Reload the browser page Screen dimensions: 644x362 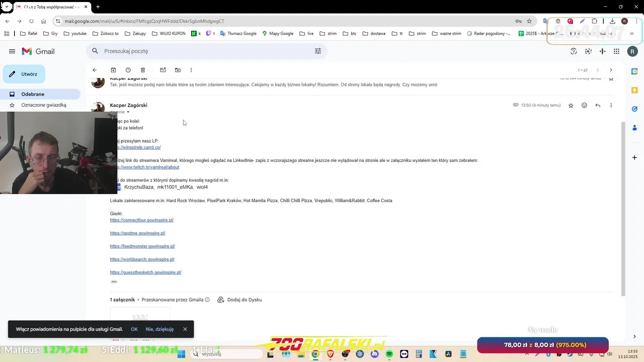pos(31,21)
